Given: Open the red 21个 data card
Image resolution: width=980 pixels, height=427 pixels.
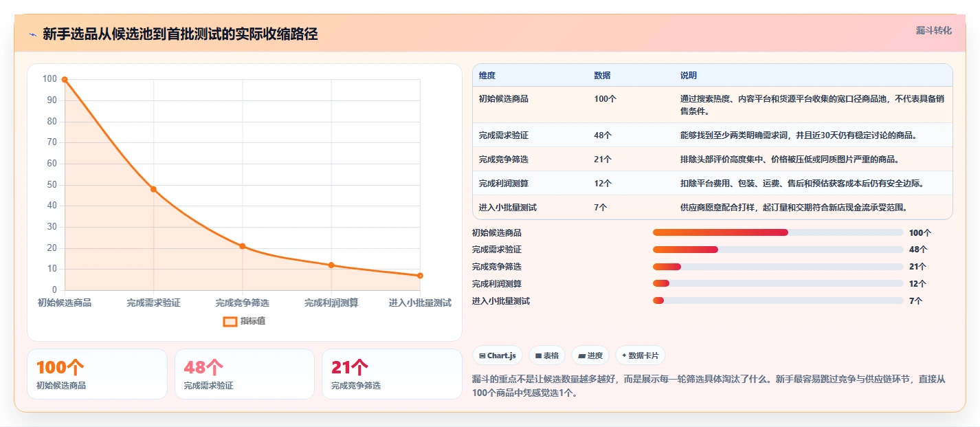Looking at the screenshot, I should click(392, 374).
